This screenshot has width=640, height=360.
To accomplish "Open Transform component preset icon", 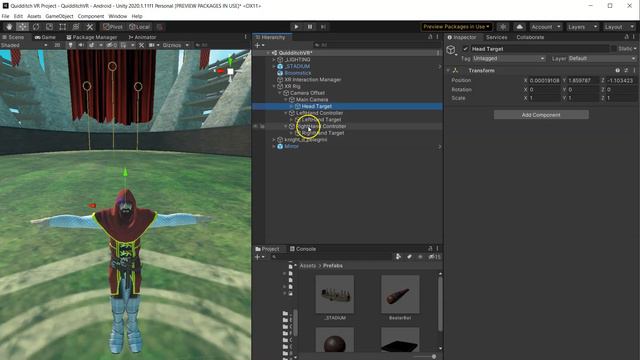I will click(626, 70).
